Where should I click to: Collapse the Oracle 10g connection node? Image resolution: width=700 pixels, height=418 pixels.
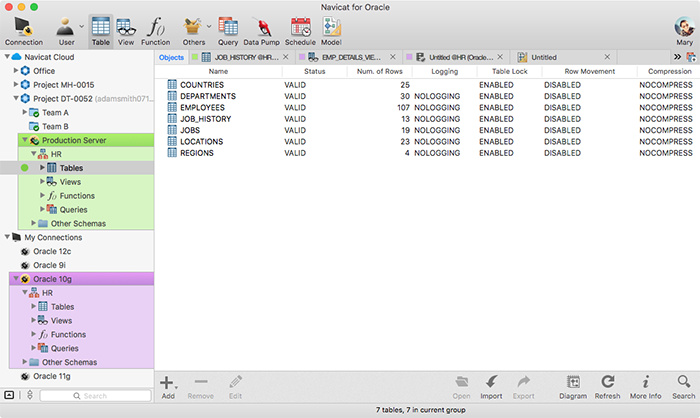pyautogui.click(x=16, y=279)
